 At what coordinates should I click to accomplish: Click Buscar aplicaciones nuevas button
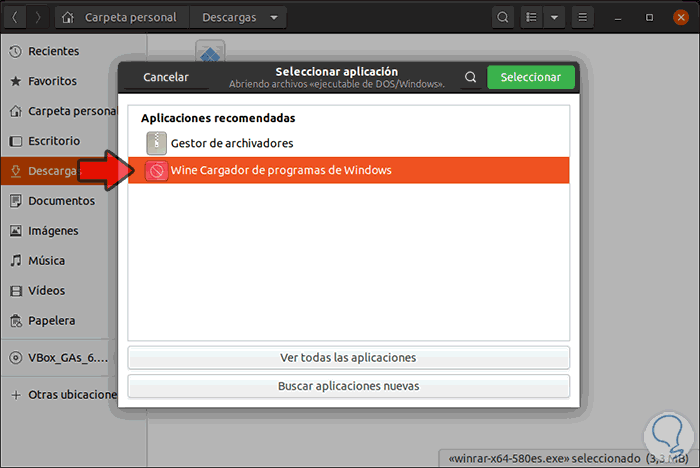pos(348,386)
